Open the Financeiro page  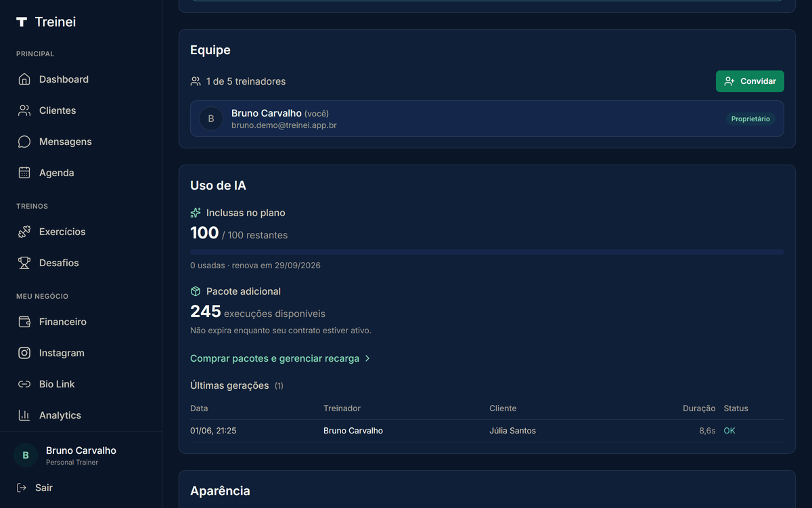(81, 322)
